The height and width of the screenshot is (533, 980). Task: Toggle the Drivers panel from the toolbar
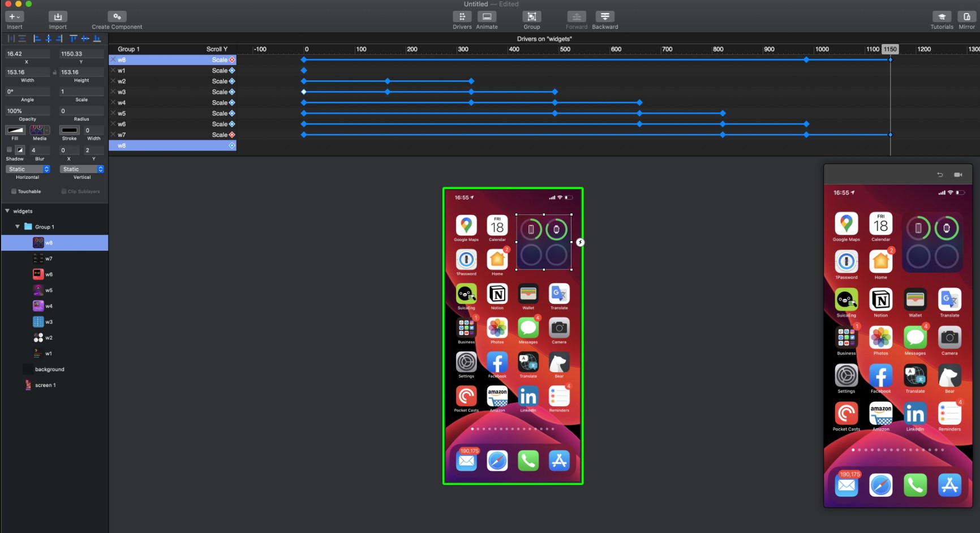(x=462, y=17)
